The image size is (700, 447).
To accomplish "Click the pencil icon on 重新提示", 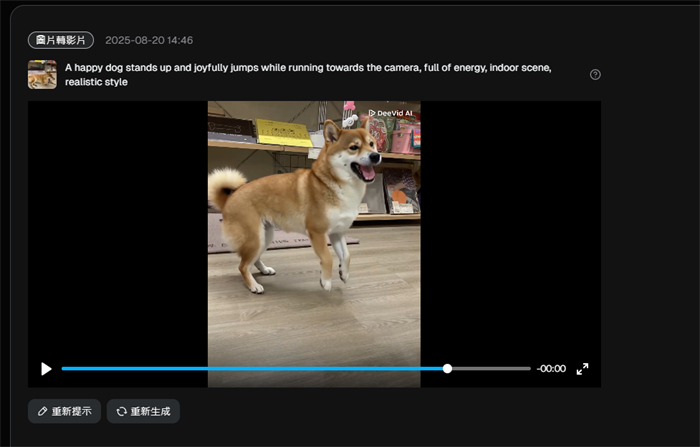I will point(43,411).
